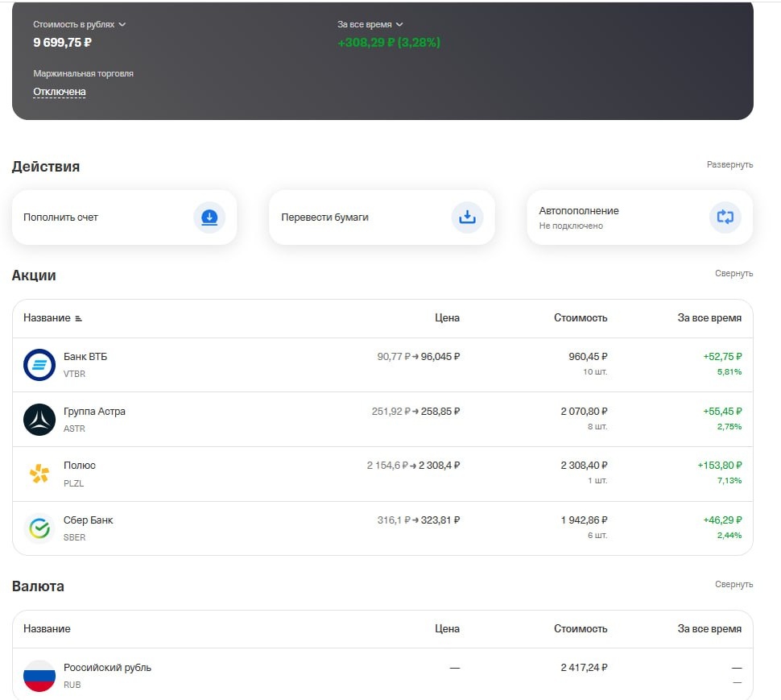This screenshot has height=700, width=781.
Task: Click the Не подключено status text
Action: 571,226
